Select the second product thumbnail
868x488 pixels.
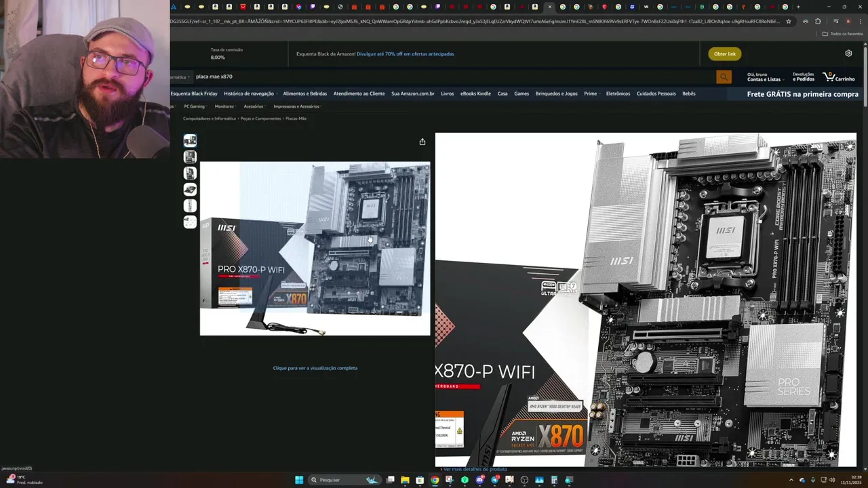point(190,157)
